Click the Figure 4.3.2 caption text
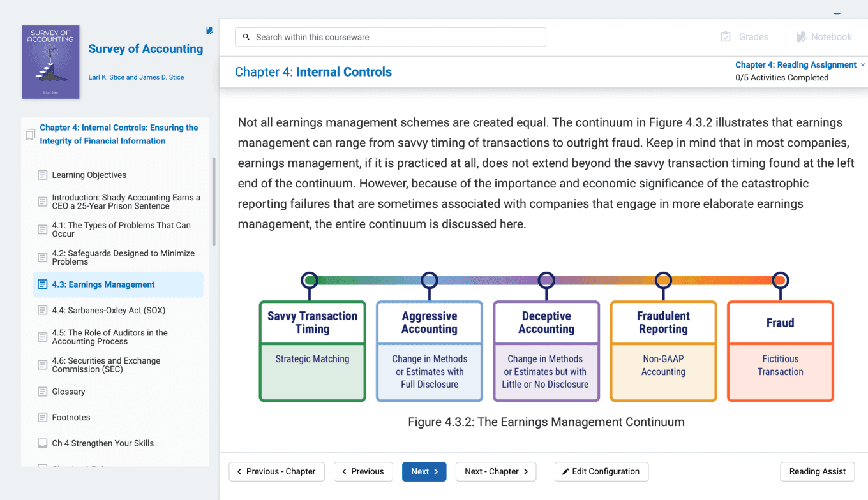Viewport: 868px width, 500px height. tap(546, 422)
